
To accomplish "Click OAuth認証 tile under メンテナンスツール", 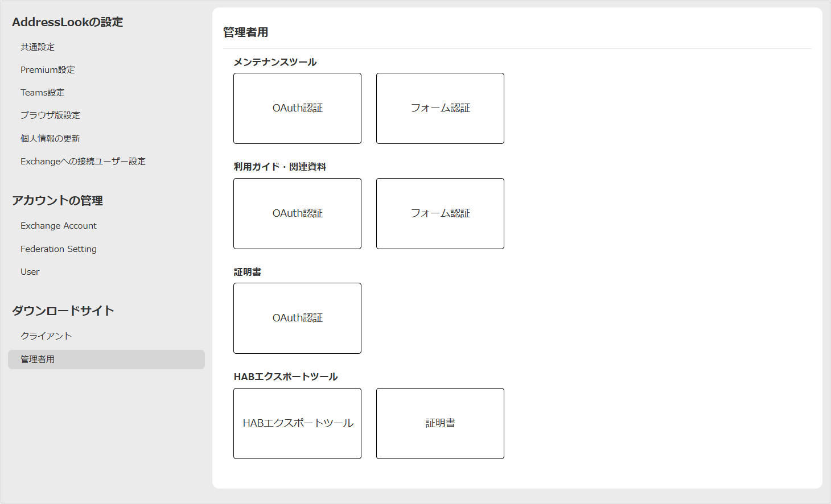I will [297, 108].
